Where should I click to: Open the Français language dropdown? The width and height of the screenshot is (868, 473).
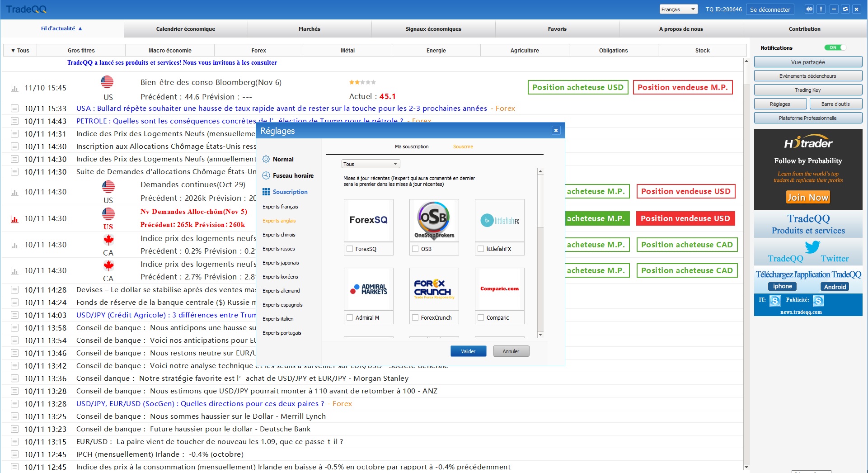pyautogui.click(x=678, y=9)
